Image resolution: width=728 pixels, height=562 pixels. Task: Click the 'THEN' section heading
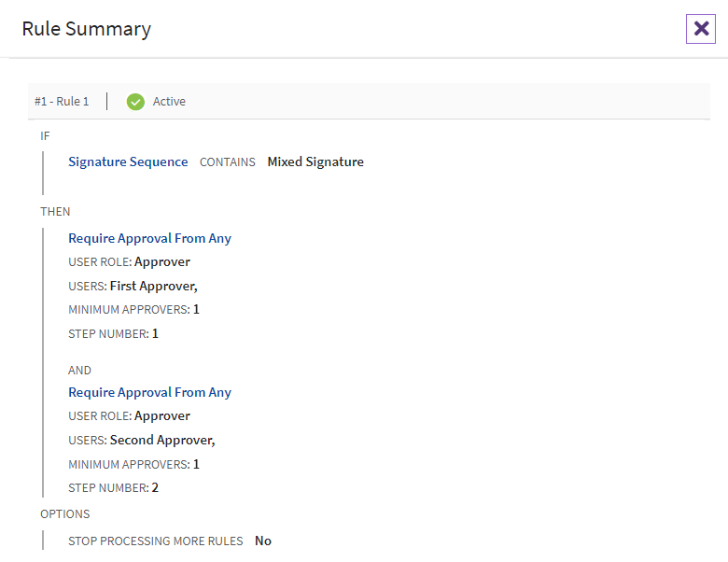point(55,212)
